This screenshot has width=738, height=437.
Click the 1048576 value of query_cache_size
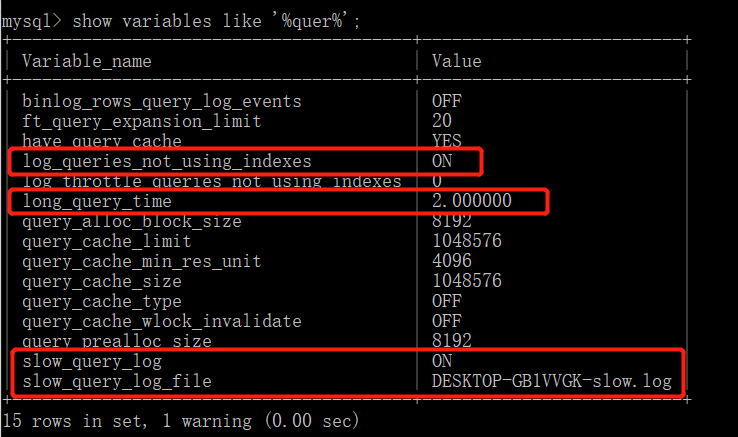[x=466, y=281]
